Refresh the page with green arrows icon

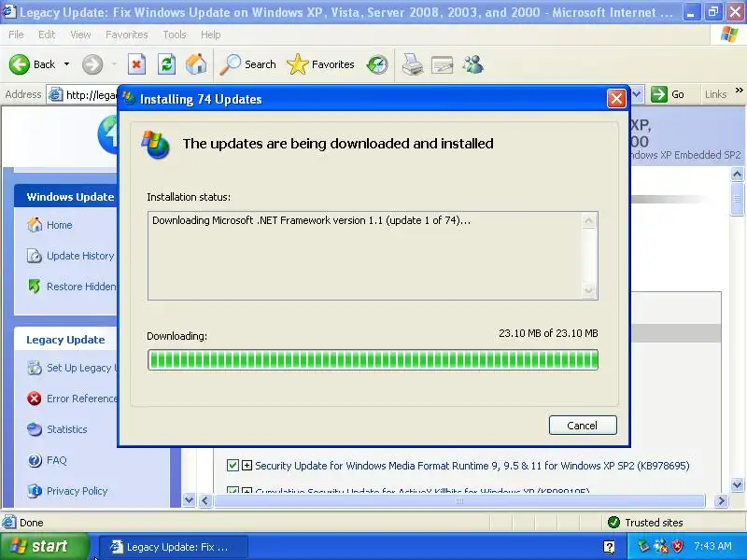point(167,64)
